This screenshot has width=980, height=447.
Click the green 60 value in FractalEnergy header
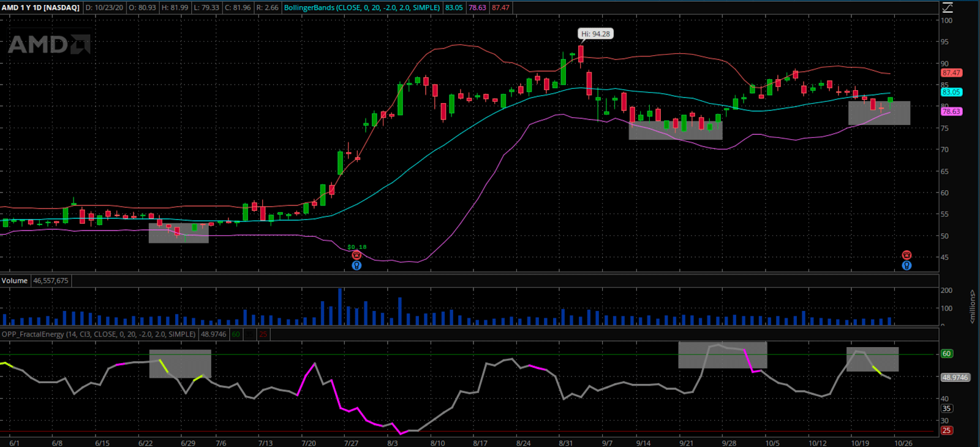[x=236, y=334]
